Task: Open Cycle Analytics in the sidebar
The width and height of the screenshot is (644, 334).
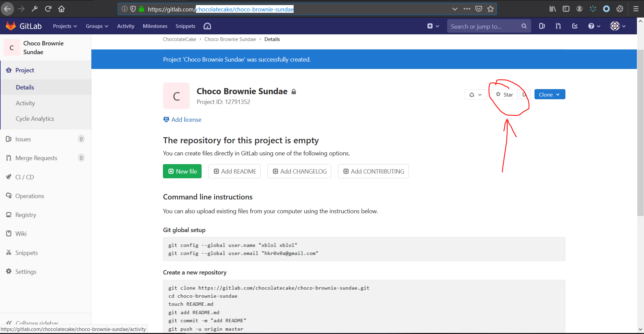Action: [35, 119]
